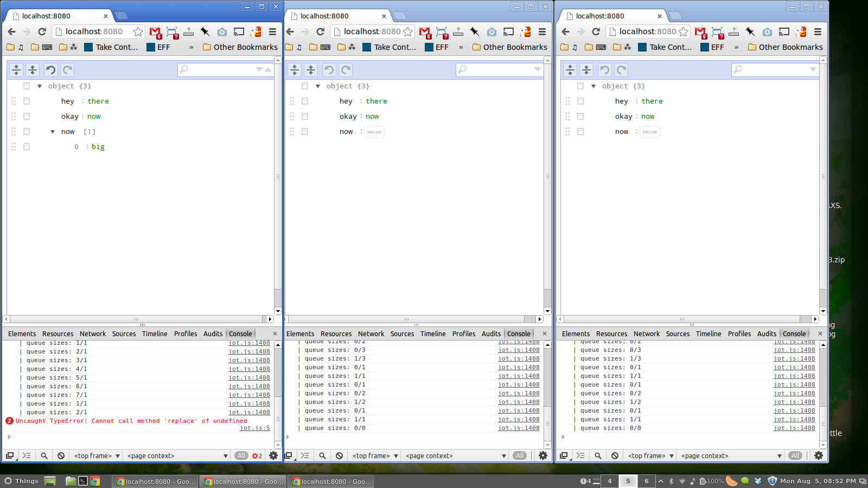This screenshot has height=488, width=868.
Task: Collapse object root node in left window
Action: 40,86
